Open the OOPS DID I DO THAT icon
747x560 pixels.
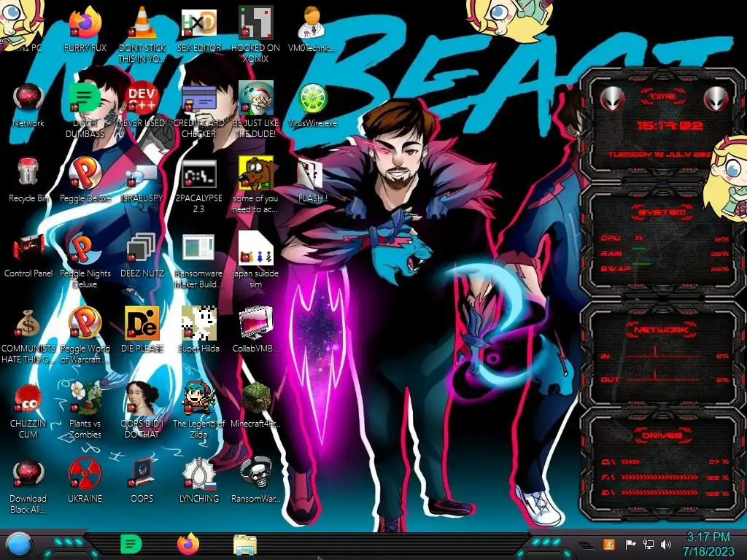tap(142, 398)
